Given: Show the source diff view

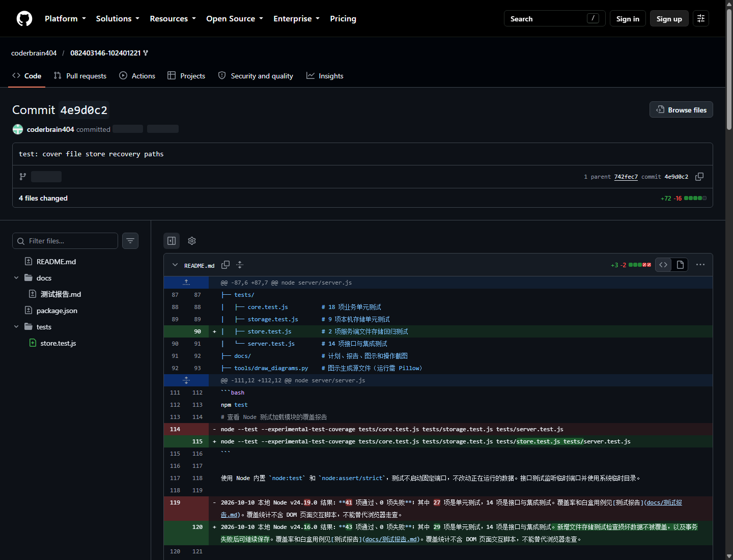Looking at the screenshot, I should [663, 265].
